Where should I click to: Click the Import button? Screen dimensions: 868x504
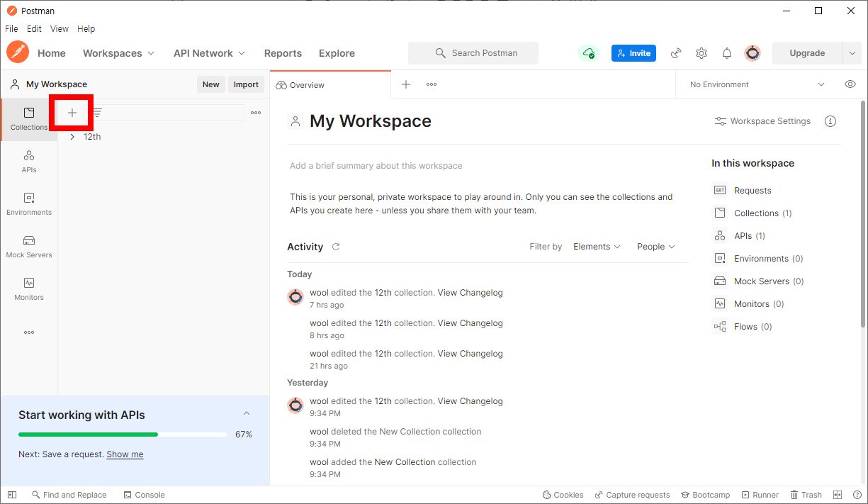246,84
